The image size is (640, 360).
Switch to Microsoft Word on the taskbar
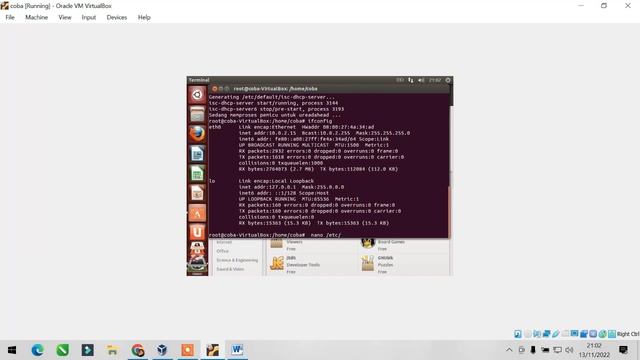237,350
